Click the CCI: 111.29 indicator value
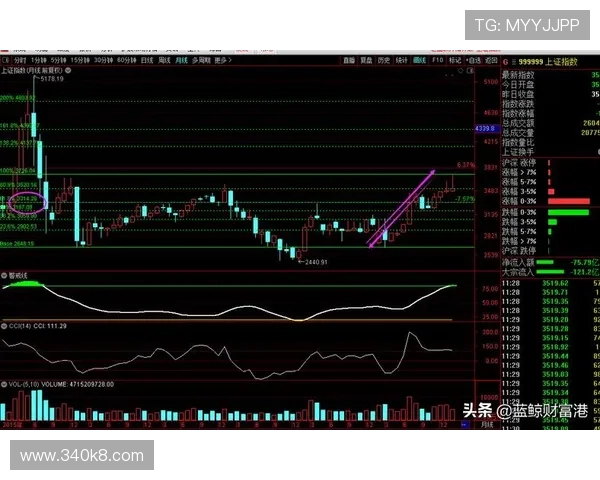The width and height of the screenshot is (600, 480). coord(50,326)
